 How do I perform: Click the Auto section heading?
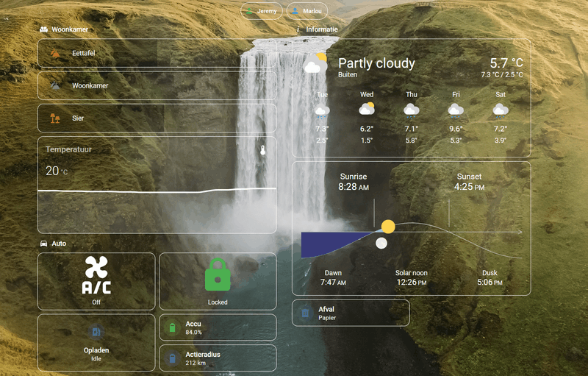(59, 244)
